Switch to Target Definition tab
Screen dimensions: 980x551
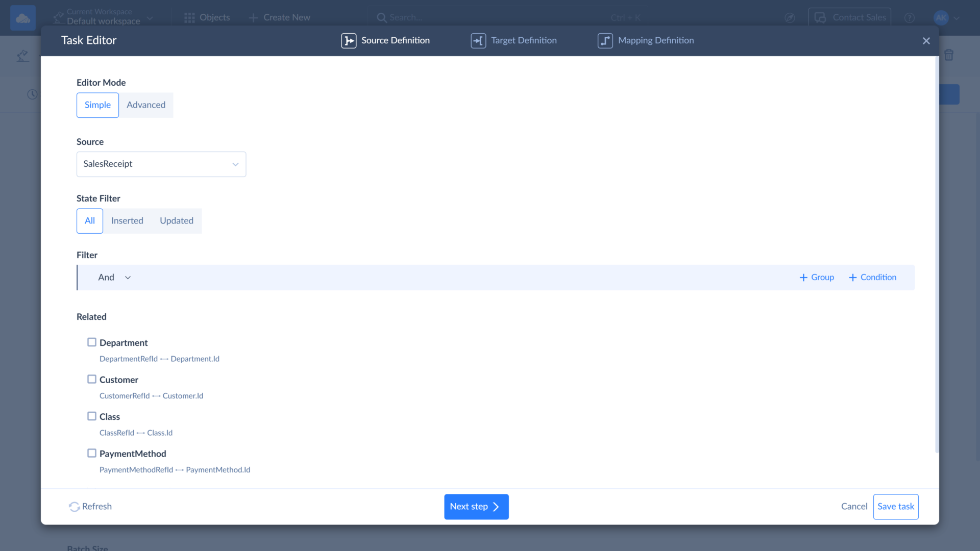(514, 41)
